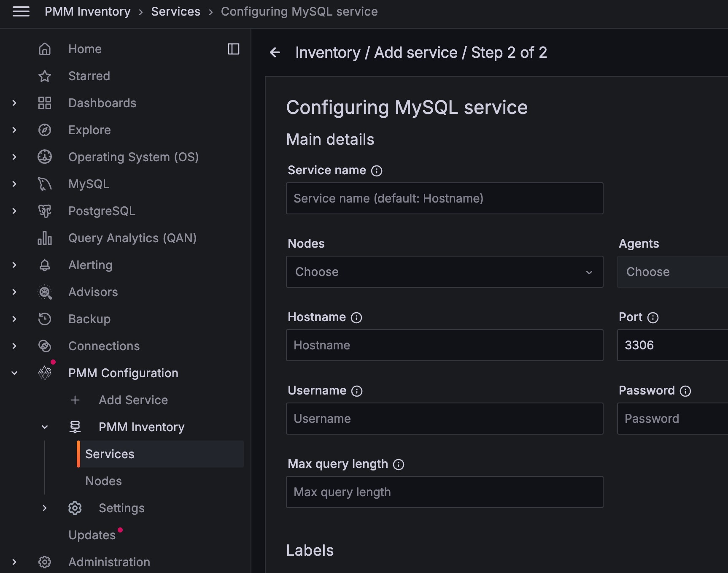Image resolution: width=728 pixels, height=573 pixels.
Task: Open the Agents Choose dropdown
Action: 673,272
